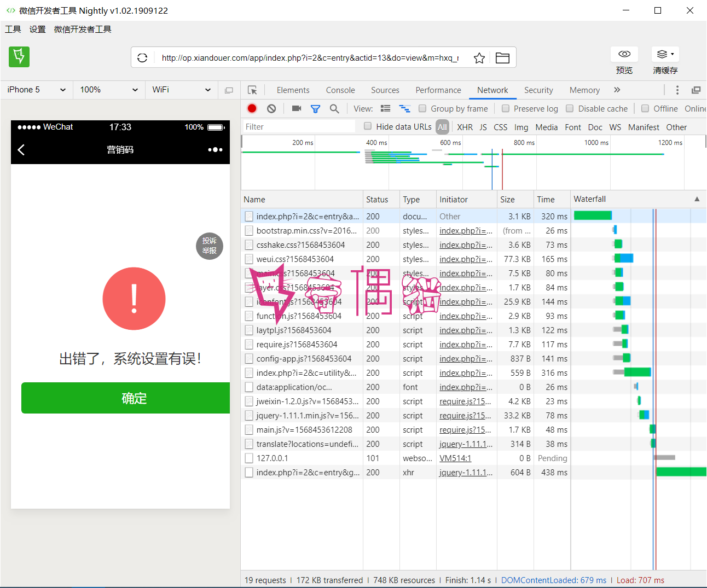Open the simulator three-dot menu
Screen dimensions: 707x588
point(215,149)
